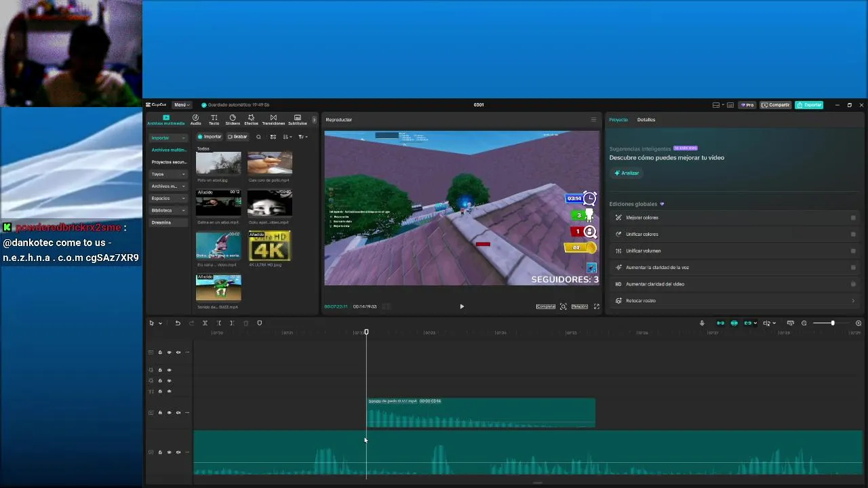Click the focus frame icon next to Completa

(563, 306)
